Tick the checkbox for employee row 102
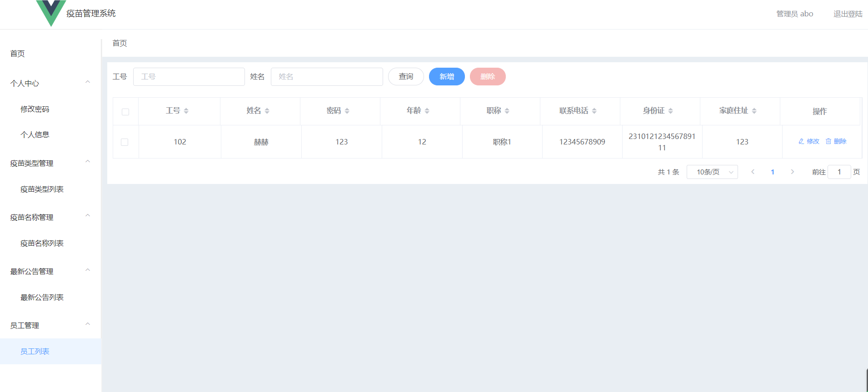 coord(125,142)
